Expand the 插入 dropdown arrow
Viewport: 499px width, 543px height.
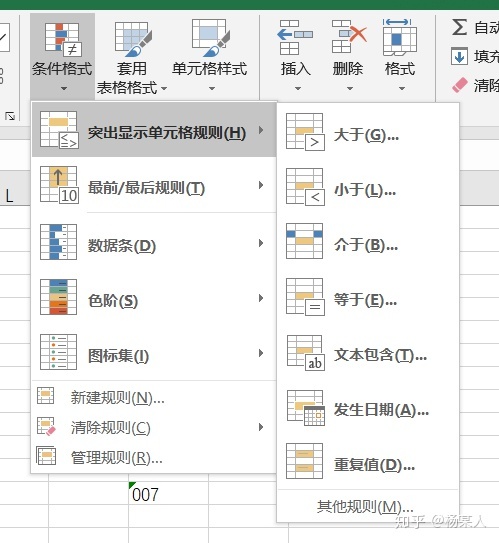(298, 89)
